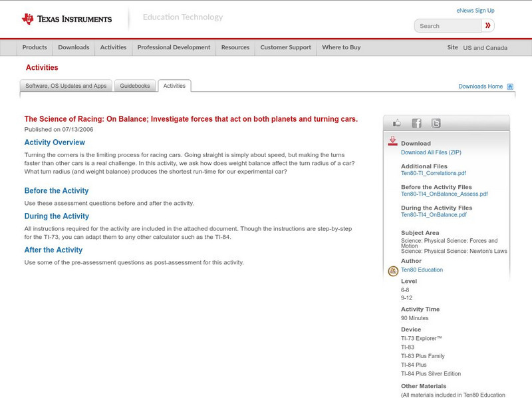This screenshot has width=532, height=398.
Task: Submit search with the red arrow button
Action: [x=487, y=25]
